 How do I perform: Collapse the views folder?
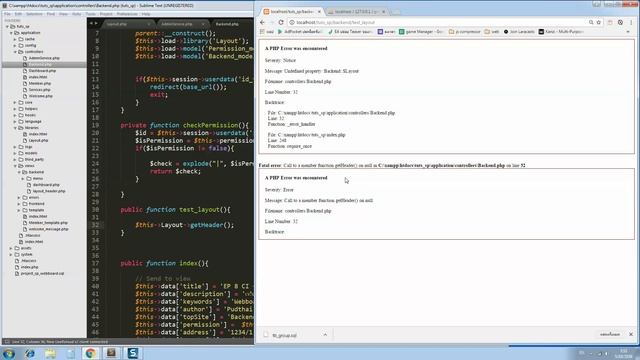[x=15, y=166]
